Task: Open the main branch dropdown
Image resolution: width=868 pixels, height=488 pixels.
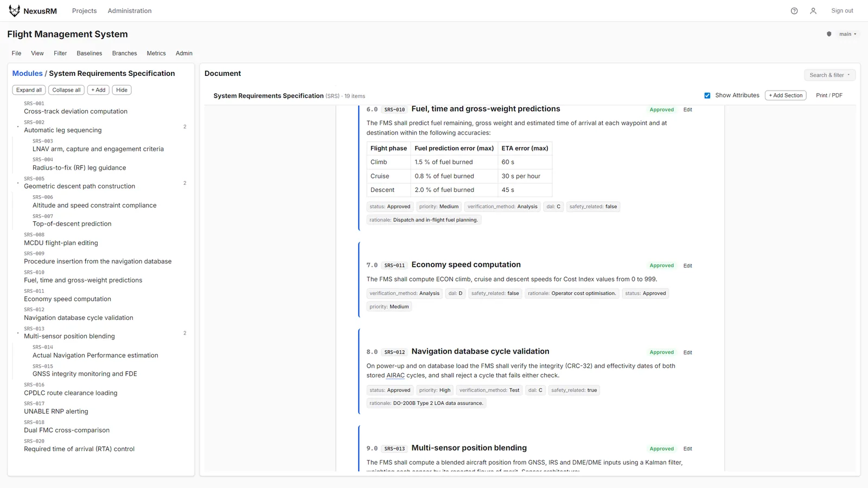Action: coord(848,34)
